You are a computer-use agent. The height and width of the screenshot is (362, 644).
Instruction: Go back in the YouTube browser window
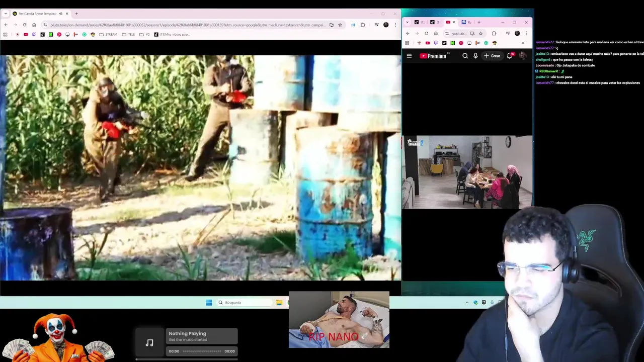pos(408,33)
